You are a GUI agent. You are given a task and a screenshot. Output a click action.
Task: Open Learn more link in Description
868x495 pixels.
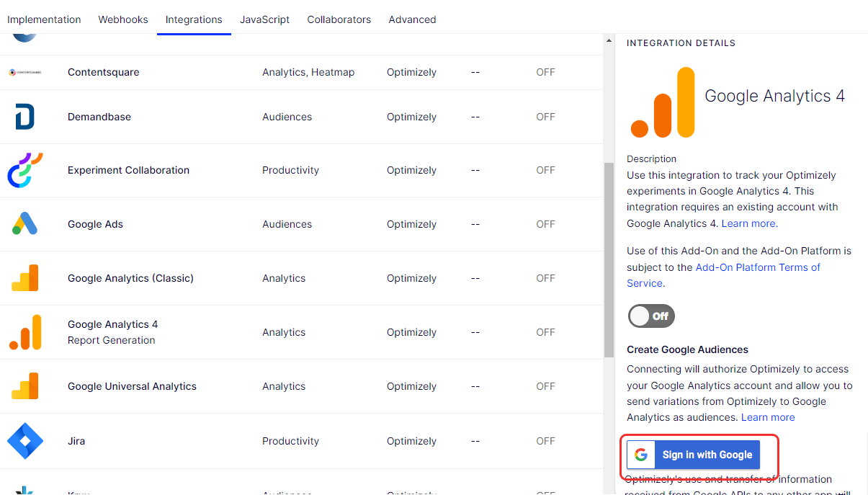[749, 223]
